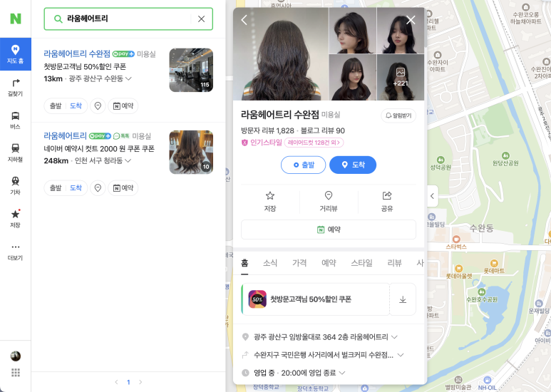Open the 첫방문고객님 50%할인 쿠폰 banner
The width and height of the screenshot is (551, 392).
(x=315, y=299)
